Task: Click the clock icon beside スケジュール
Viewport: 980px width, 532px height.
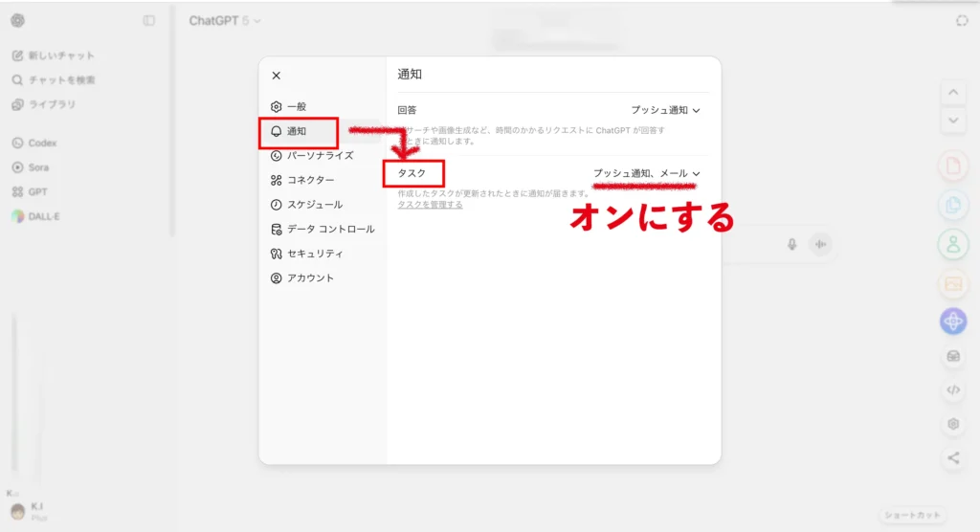Action: coord(277,205)
